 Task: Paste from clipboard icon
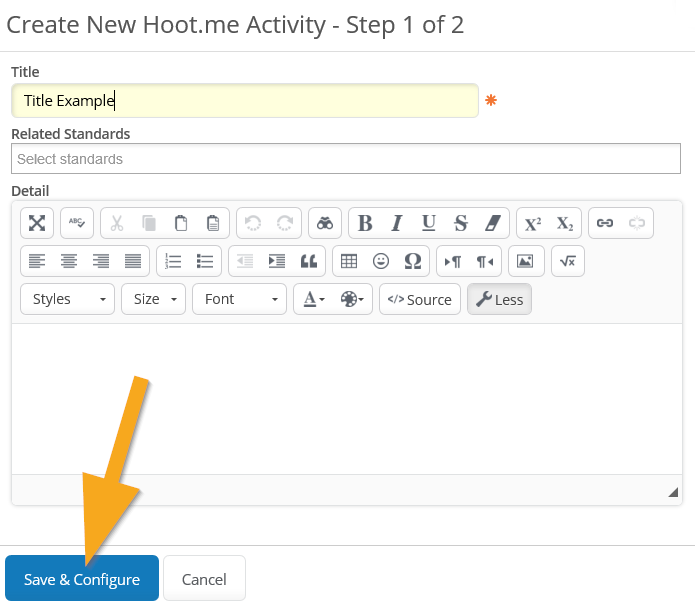coord(181,223)
